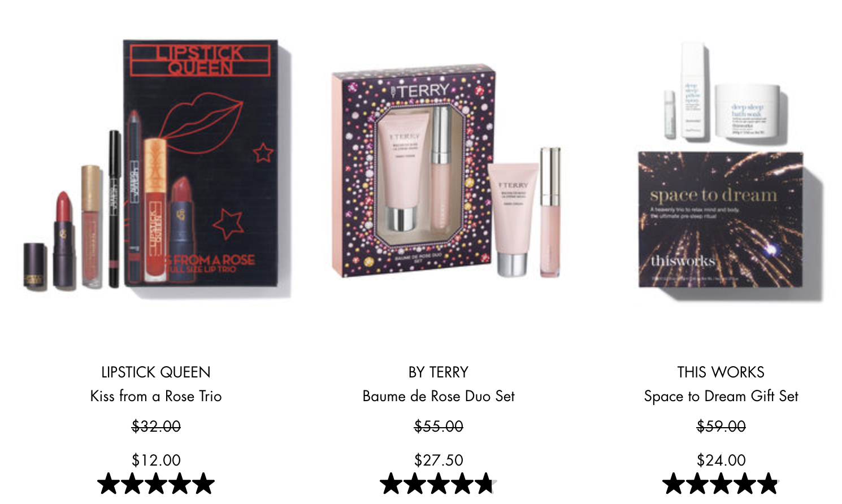Click the LIPSTICK QUEEN brand name
Screen dimensions: 842x504
156,372
